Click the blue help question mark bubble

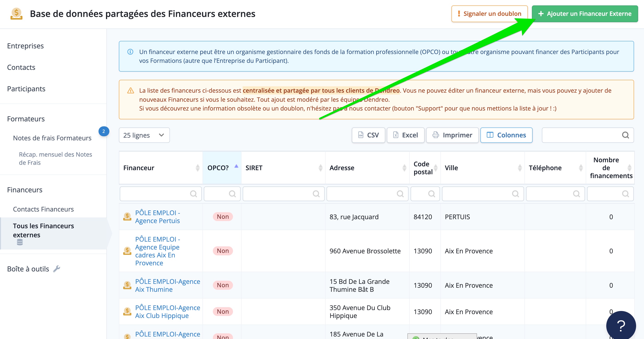coord(621,325)
